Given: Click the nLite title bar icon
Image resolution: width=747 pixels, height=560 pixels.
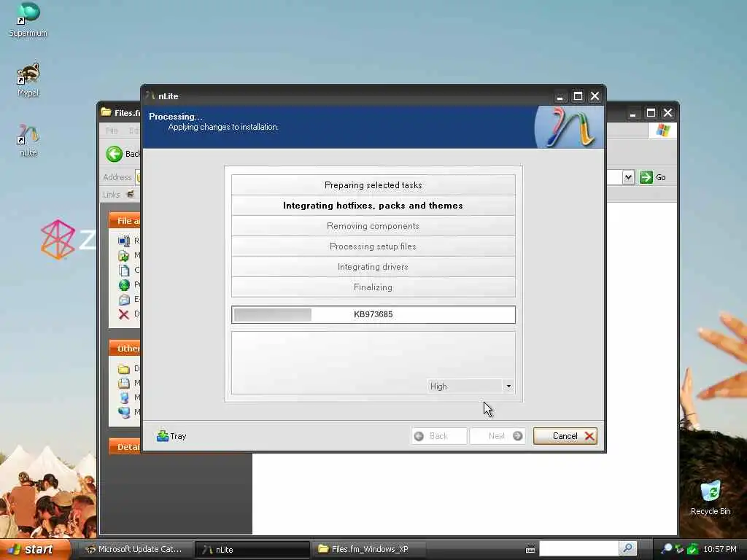Looking at the screenshot, I should (151, 96).
